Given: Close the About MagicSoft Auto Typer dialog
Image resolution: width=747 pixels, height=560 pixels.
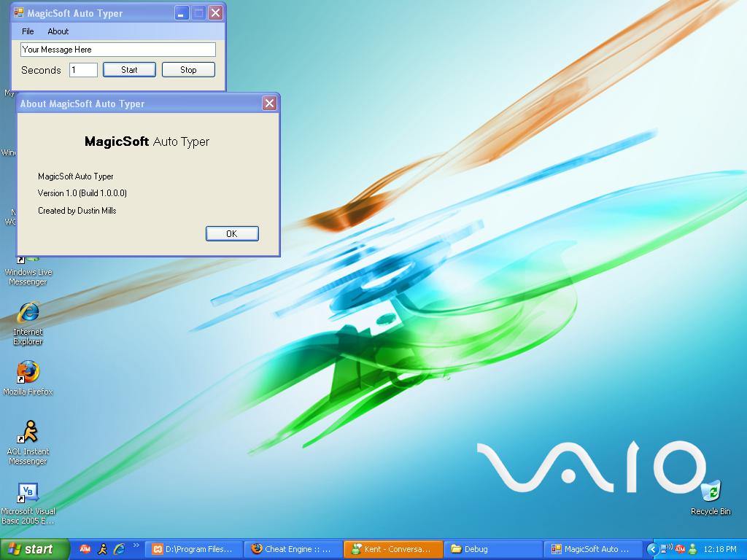Looking at the screenshot, I should coord(269,104).
